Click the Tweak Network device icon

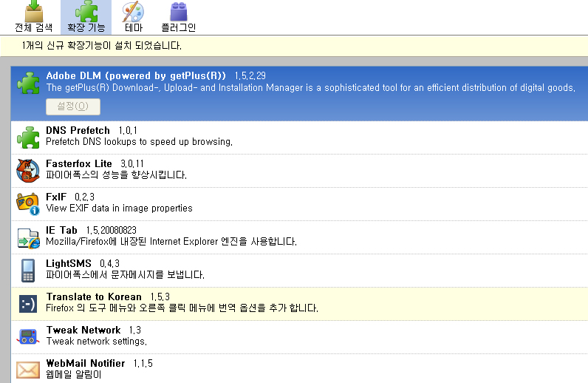click(x=28, y=336)
